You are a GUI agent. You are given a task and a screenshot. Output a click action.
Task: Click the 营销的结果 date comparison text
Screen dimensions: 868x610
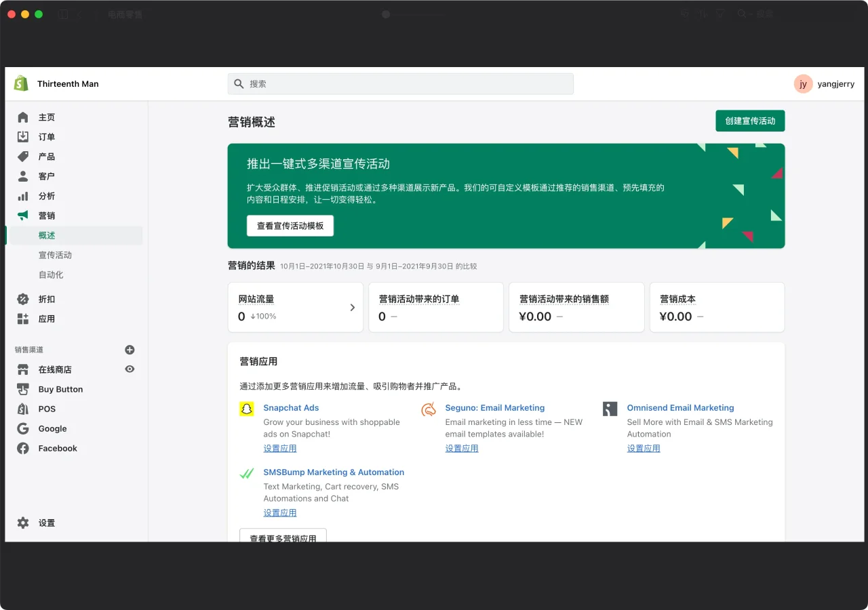(x=378, y=266)
